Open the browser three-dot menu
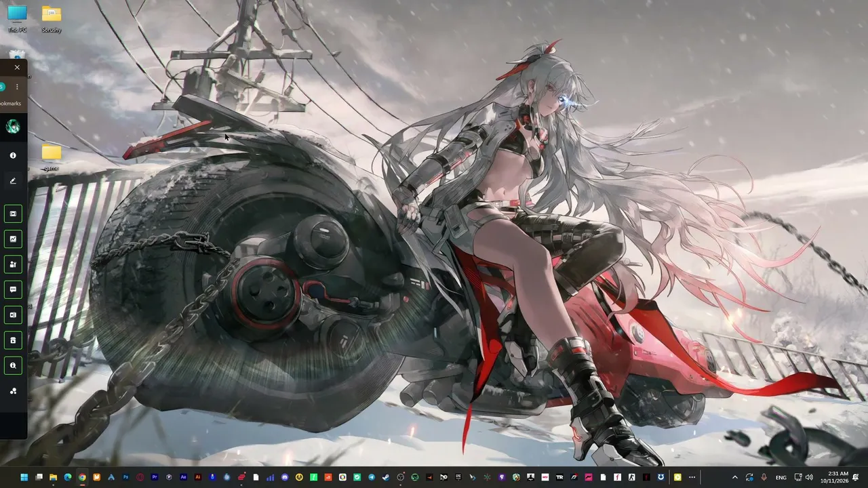 point(17,87)
